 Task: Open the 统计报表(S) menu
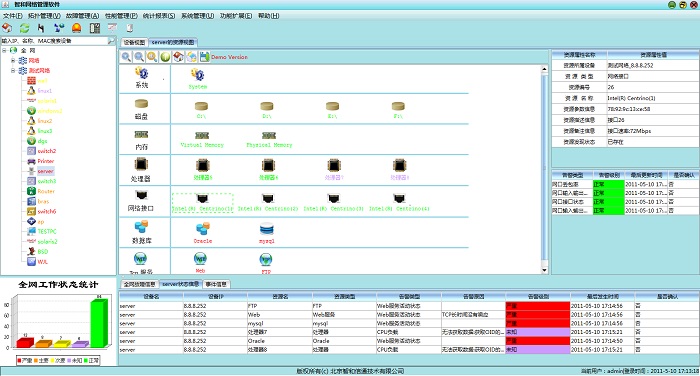pos(159,16)
